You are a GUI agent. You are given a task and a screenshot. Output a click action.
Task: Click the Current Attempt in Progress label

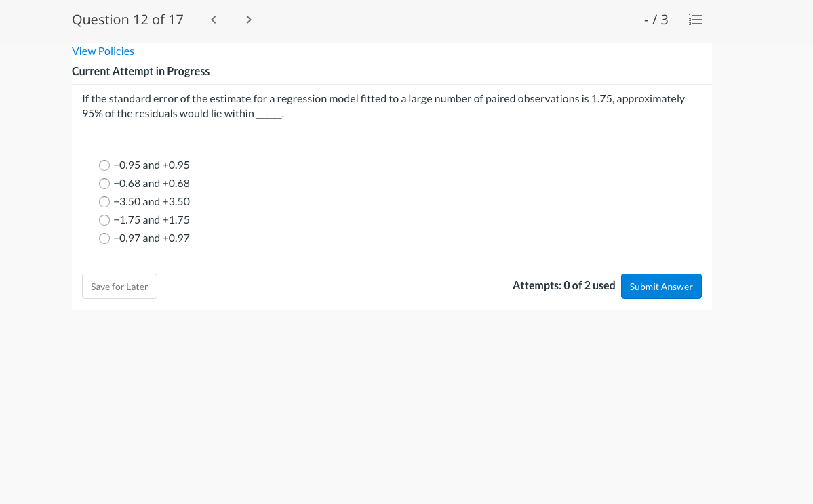pyautogui.click(x=140, y=71)
